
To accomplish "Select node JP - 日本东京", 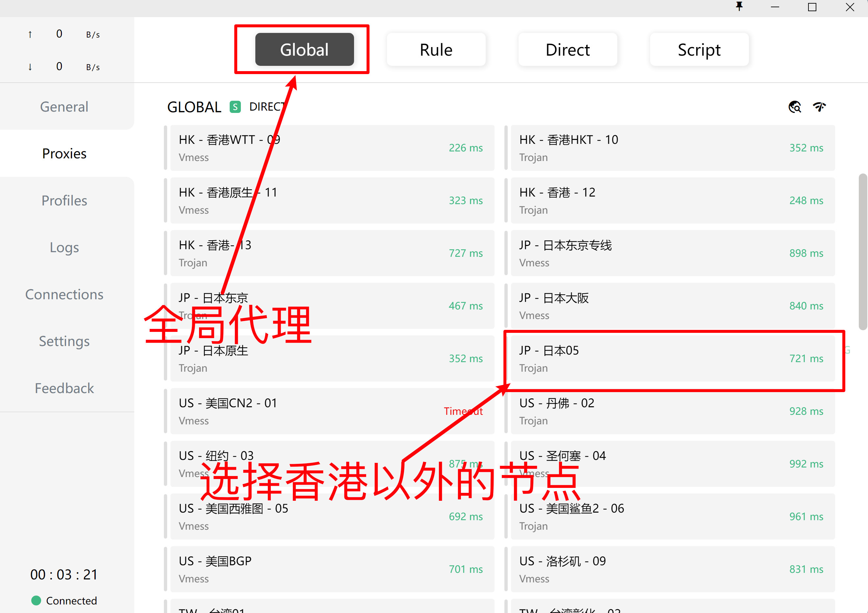I will tap(332, 306).
